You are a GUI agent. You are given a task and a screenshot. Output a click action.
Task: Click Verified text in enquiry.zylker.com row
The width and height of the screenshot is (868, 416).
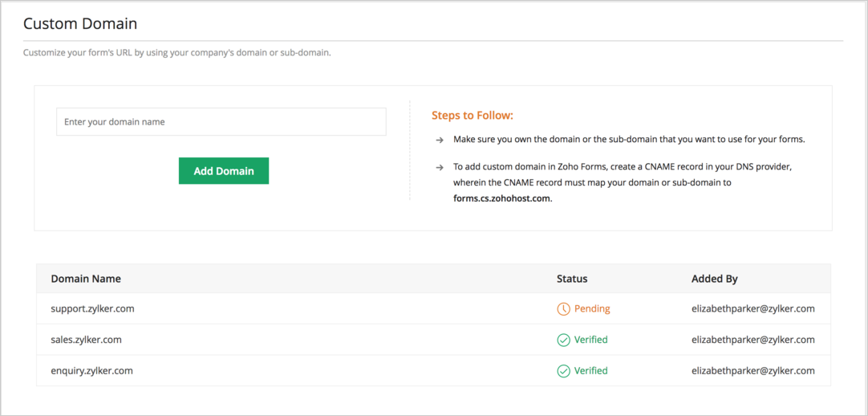click(591, 371)
